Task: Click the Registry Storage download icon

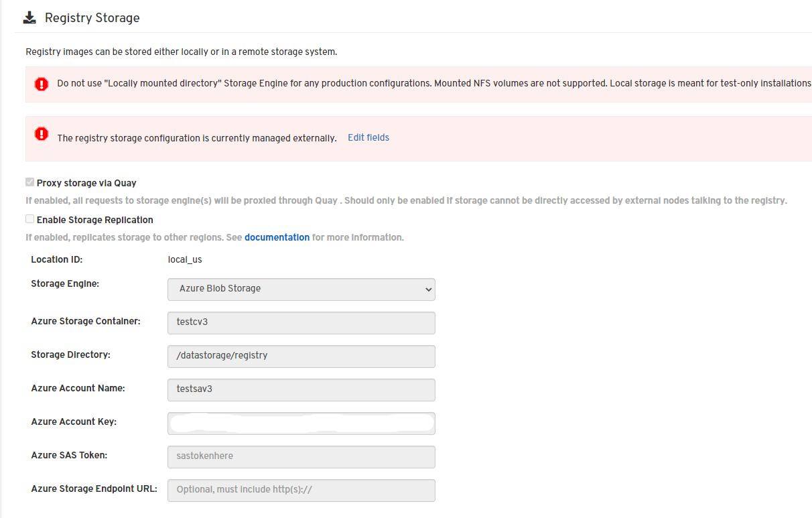Action: 29,17
